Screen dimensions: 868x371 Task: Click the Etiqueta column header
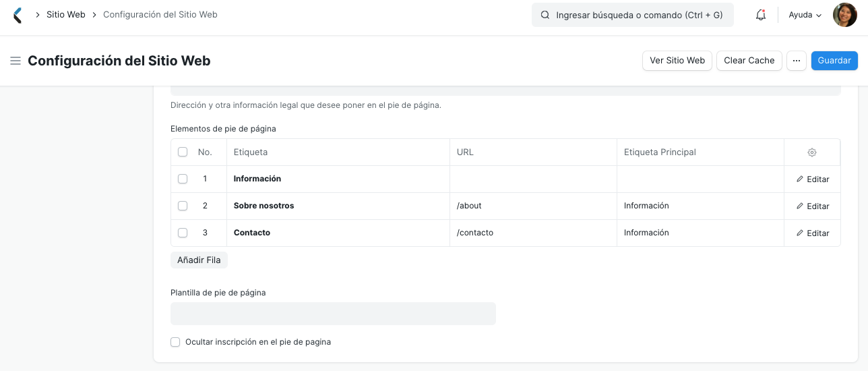click(x=338, y=152)
